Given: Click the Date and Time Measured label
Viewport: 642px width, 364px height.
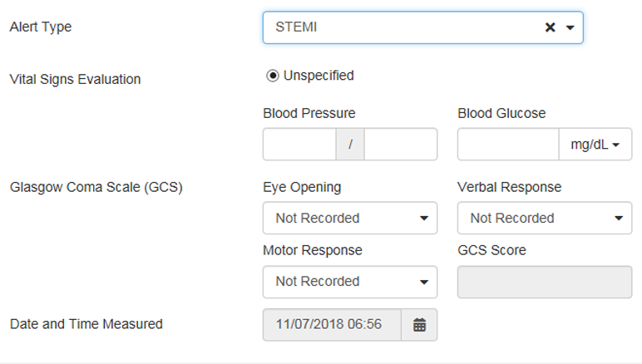Looking at the screenshot, I should click(86, 324).
